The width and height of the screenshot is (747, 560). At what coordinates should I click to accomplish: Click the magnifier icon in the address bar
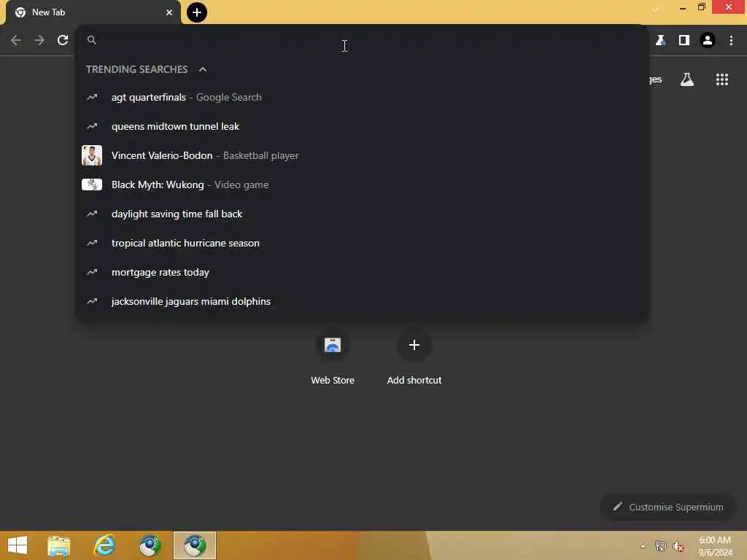[92, 40]
